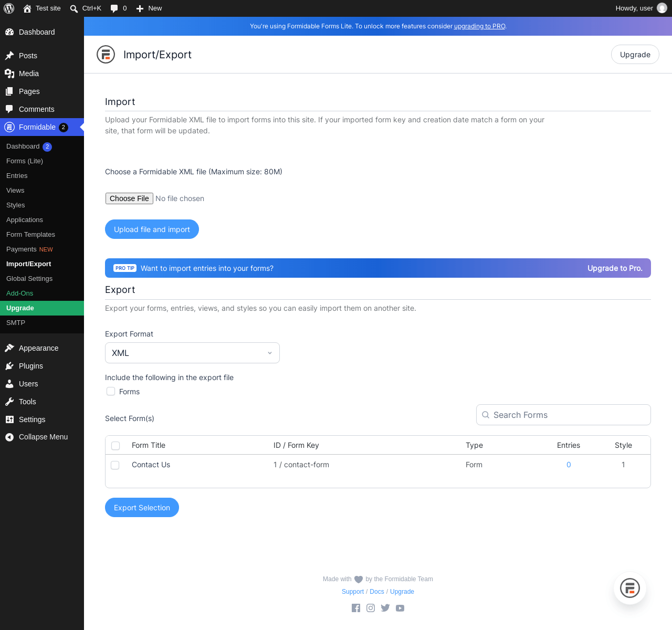672x630 pixels.
Task: Click the user avatar icon beside Howdy, user
Action: pyautogui.click(x=662, y=8)
